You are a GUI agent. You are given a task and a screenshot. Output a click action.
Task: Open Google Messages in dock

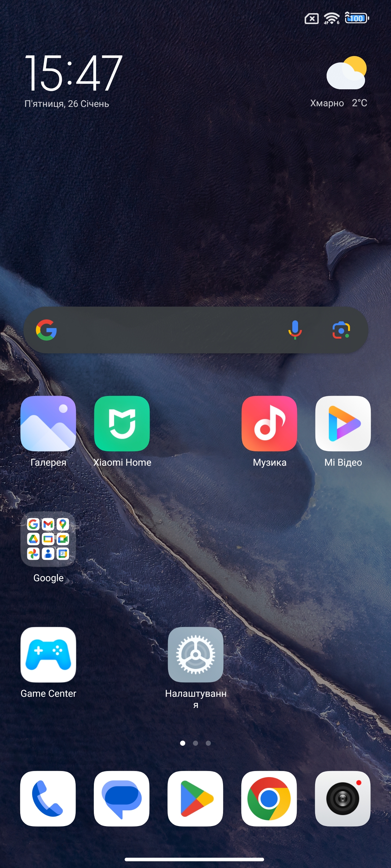tap(121, 798)
